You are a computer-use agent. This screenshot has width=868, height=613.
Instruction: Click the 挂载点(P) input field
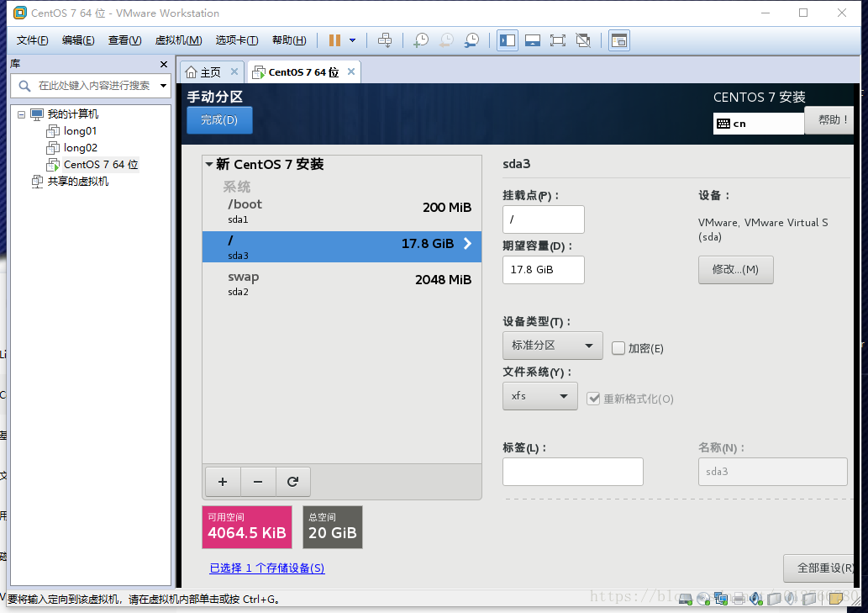pos(544,219)
